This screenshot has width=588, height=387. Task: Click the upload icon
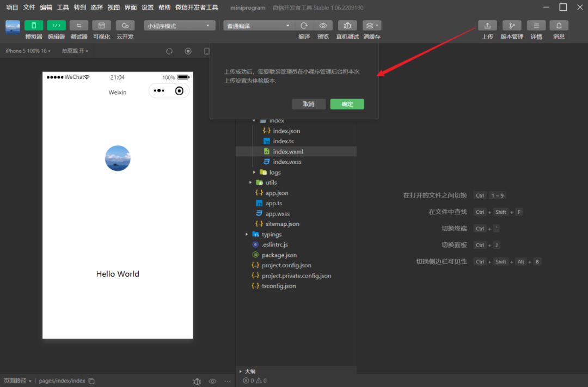[487, 26]
